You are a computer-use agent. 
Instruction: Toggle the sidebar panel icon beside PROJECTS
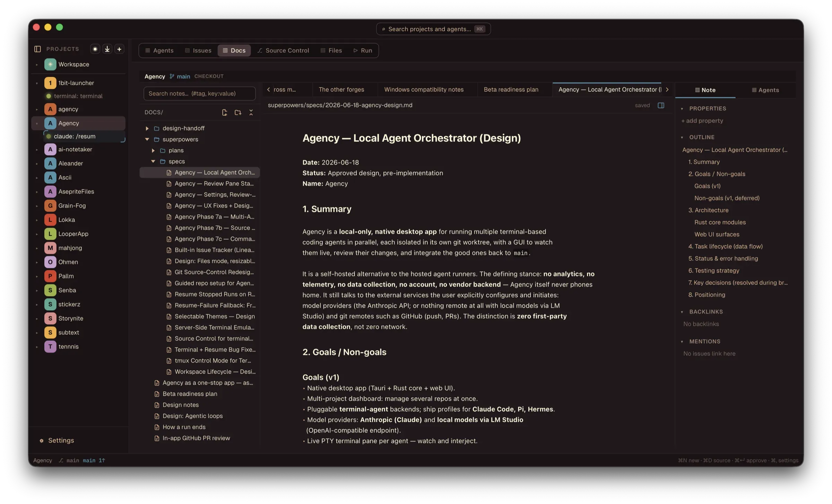37,49
